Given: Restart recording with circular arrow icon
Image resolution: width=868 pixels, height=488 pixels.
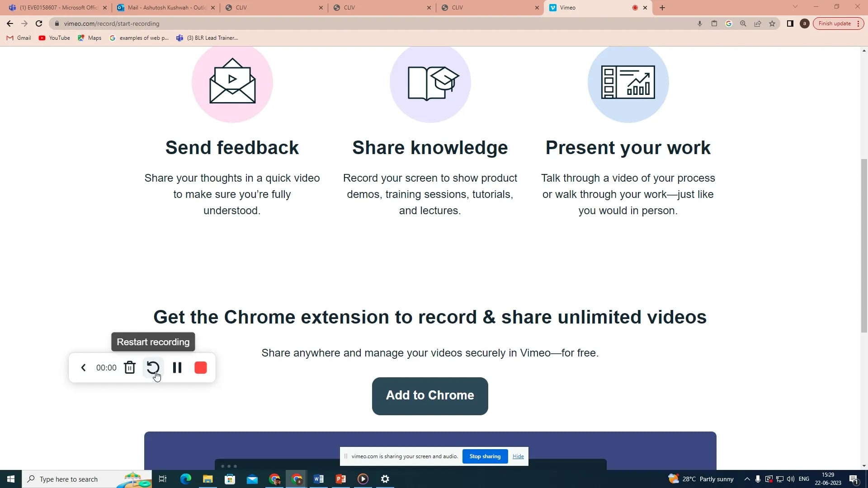Looking at the screenshot, I should coord(153,367).
